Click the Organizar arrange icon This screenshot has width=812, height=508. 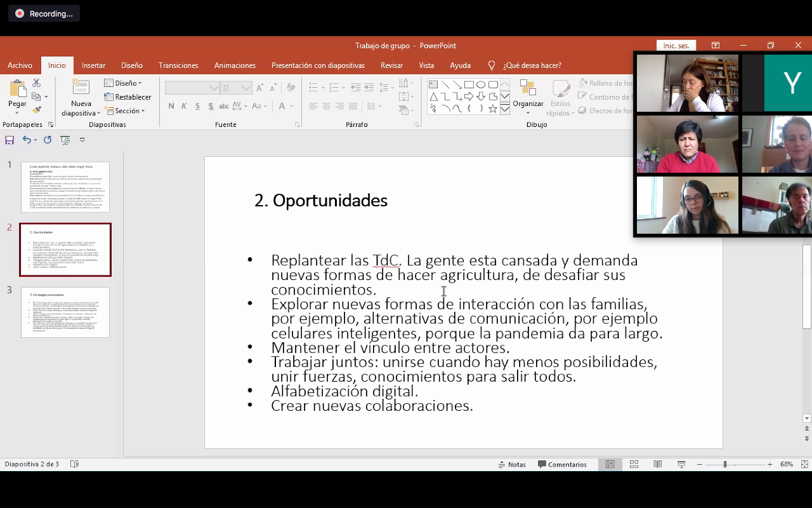(528, 90)
